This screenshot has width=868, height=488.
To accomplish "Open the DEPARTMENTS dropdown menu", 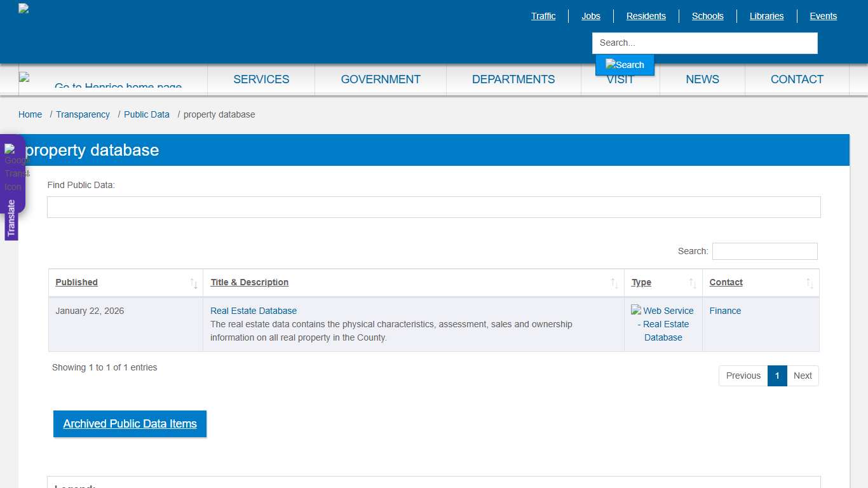I will 513,79.
